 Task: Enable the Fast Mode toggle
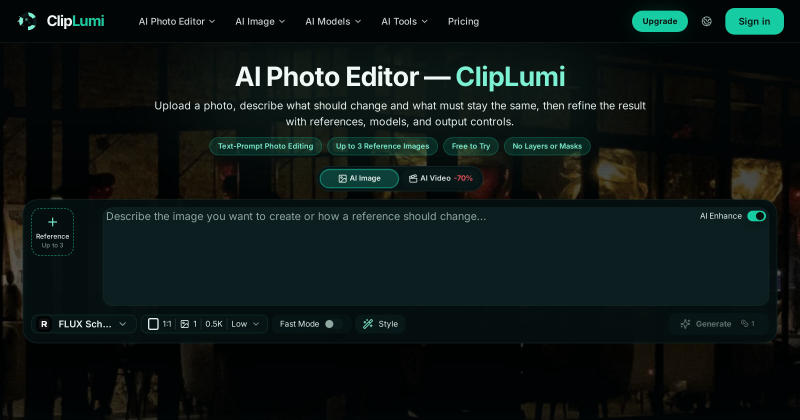pyautogui.click(x=334, y=324)
